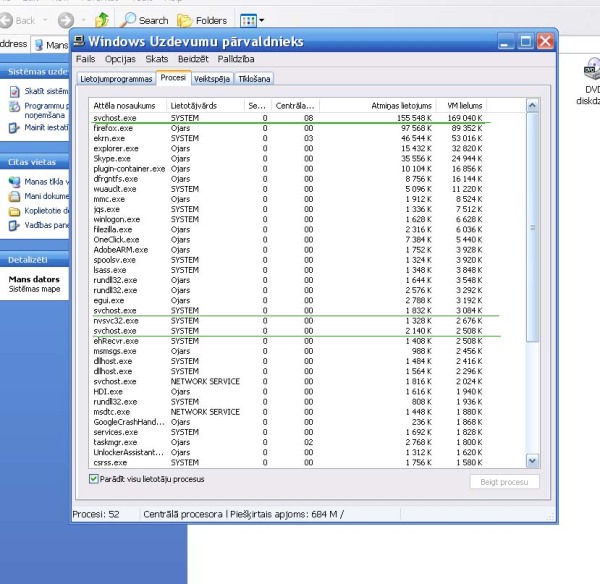Select the winlogon.exe process row
Image resolution: width=600 pixels, height=584 pixels.
tap(288, 219)
